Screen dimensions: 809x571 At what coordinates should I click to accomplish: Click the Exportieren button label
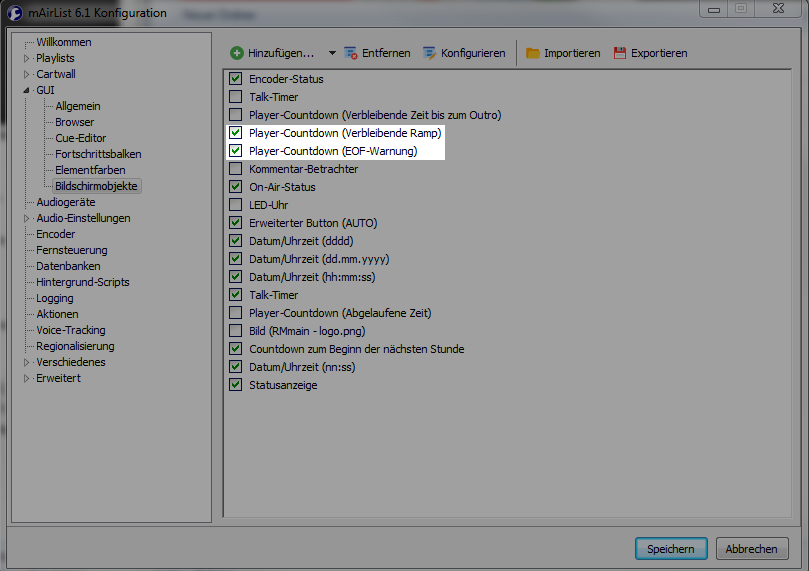click(x=659, y=53)
